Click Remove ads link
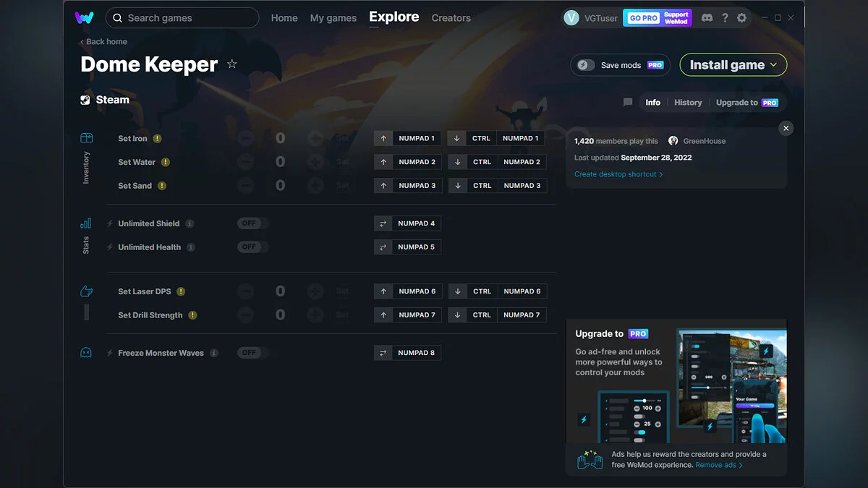 tap(719, 465)
